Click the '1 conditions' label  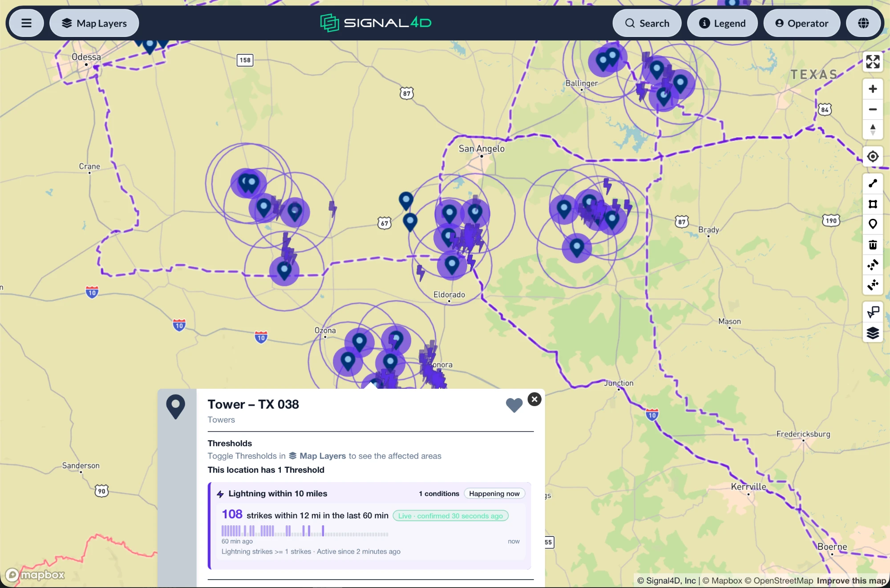click(439, 494)
